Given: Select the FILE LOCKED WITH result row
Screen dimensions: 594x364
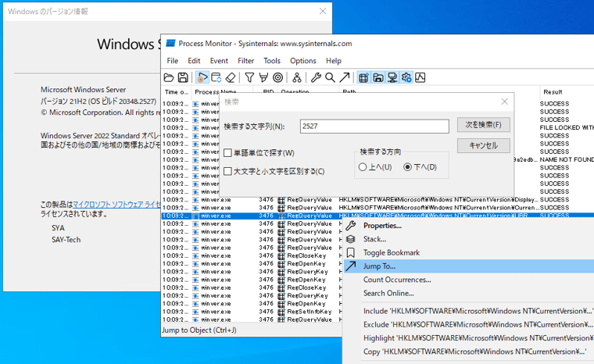Looking at the screenshot, I should click(x=567, y=127).
